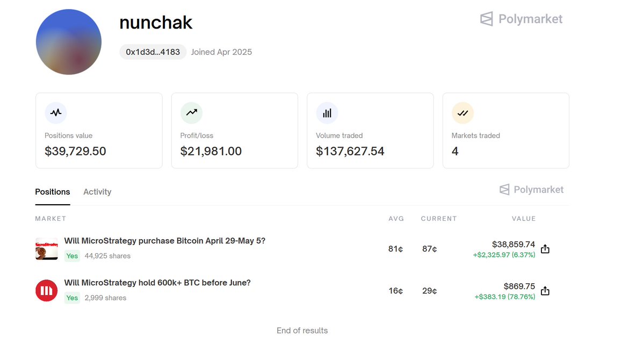Share the Bitcoin April 29-May 5 position

(x=545, y=249)
